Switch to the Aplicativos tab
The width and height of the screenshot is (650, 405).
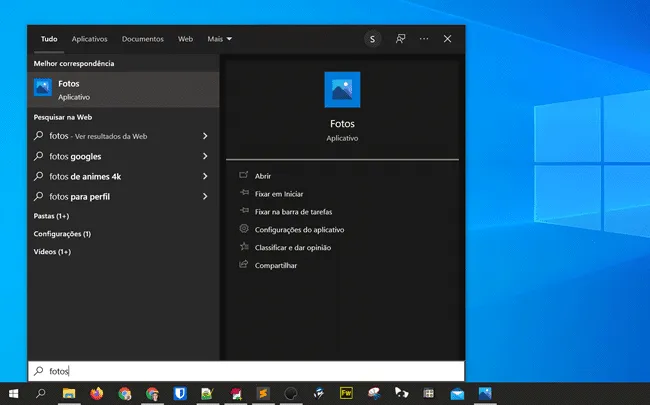[x=90, y=39]
